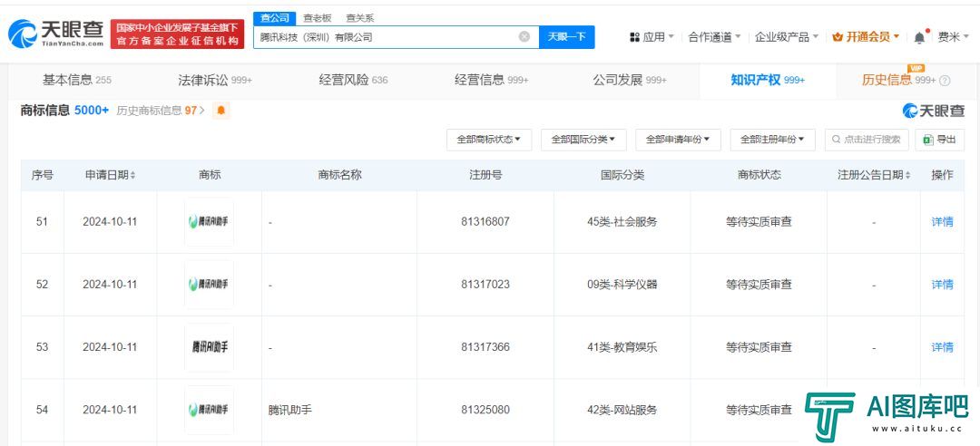Open the 企业级产品 dropdown menu
This screenshot has width=980, height=446.
[x=786, y=37]
